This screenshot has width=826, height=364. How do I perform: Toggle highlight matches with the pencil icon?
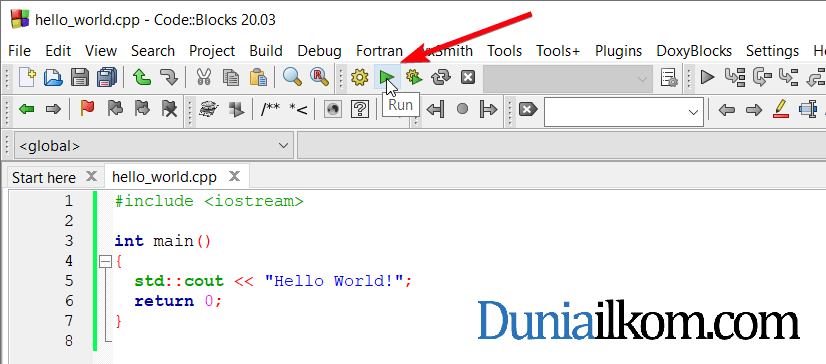[781, 109]
